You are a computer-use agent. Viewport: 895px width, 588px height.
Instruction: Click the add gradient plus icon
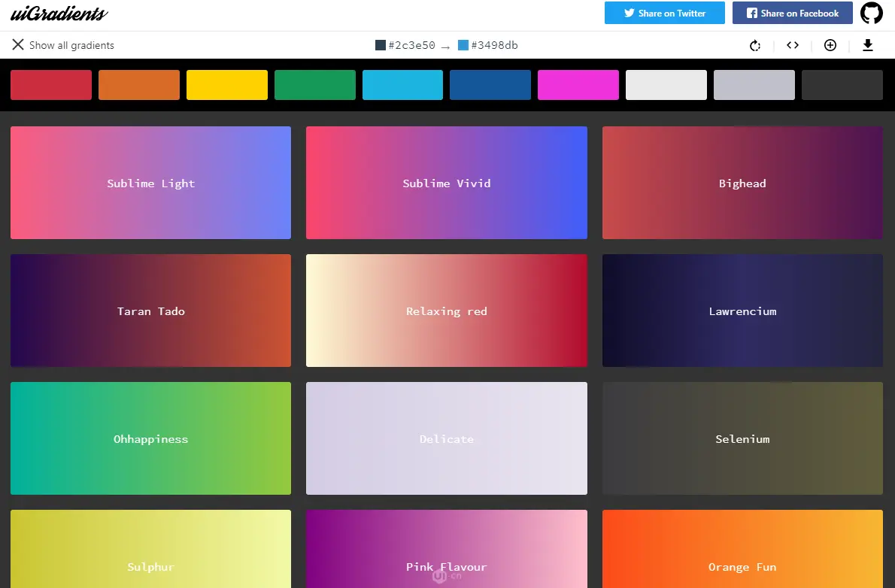pyautogui.click(x=830, y=45)
